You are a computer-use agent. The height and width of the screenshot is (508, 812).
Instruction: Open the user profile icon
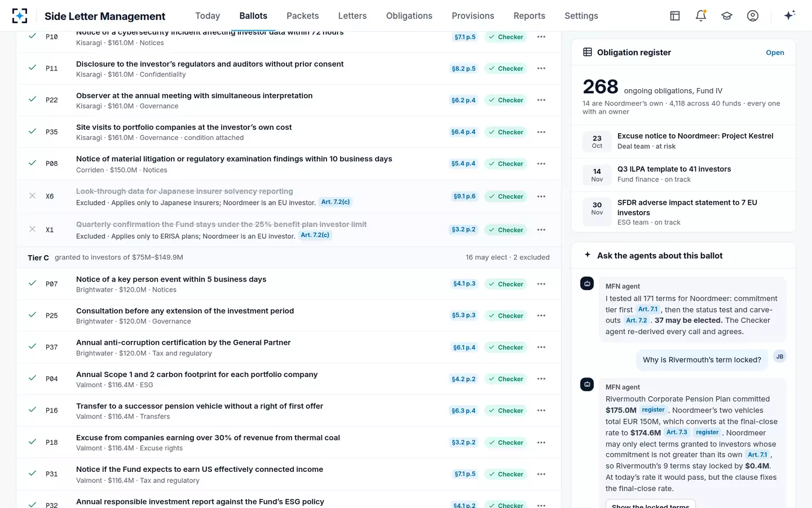(753, 16)
